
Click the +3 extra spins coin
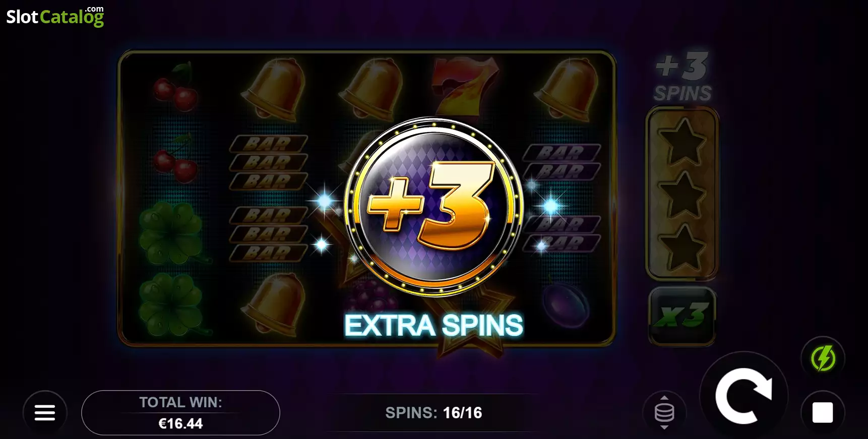pos(434,207)
